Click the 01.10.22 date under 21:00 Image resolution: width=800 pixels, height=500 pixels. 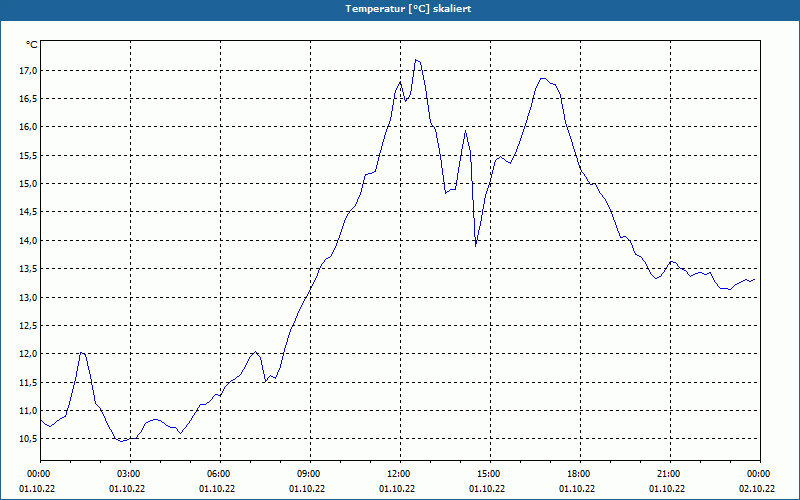[666, 489]
